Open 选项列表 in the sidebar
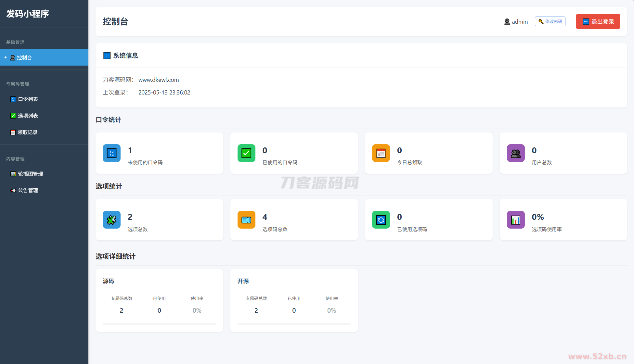The height and width of the screenshot is (364, 634). pyautogui.click(x=28, y=116)
